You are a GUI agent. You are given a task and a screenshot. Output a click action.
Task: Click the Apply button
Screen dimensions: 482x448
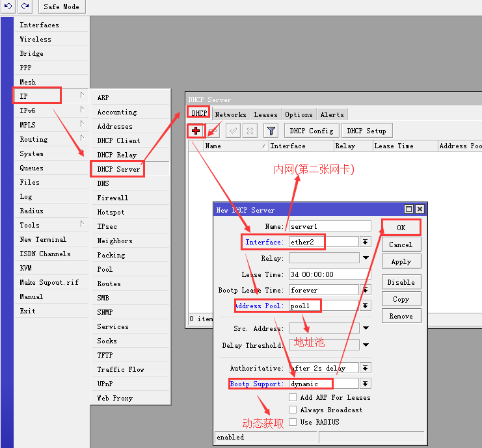tap(401, 261)
